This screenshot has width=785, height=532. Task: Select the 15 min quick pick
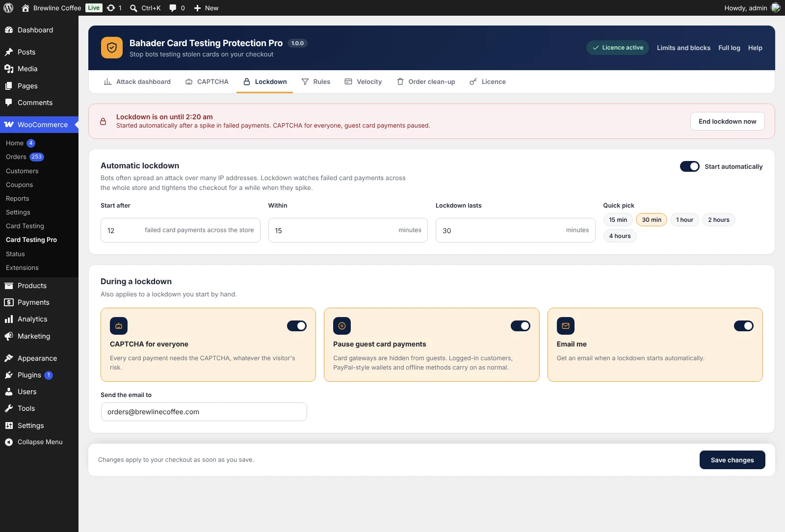click(x=618, y=220)
